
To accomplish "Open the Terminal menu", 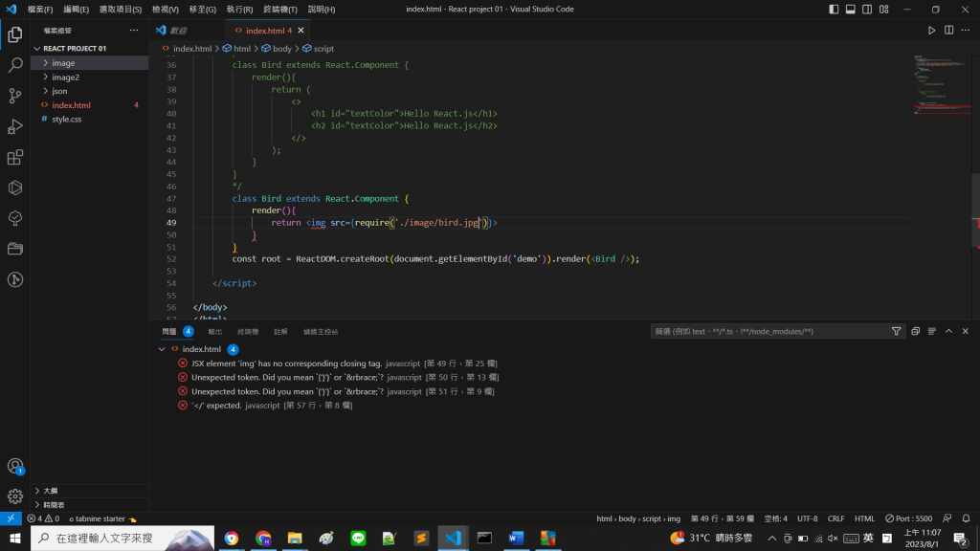I will 280,10.
